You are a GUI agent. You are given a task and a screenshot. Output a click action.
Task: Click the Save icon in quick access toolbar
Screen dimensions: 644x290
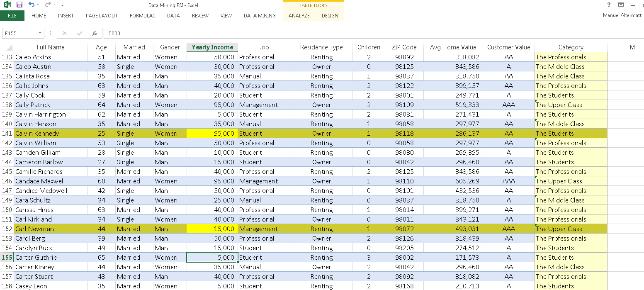pos(19,5)
